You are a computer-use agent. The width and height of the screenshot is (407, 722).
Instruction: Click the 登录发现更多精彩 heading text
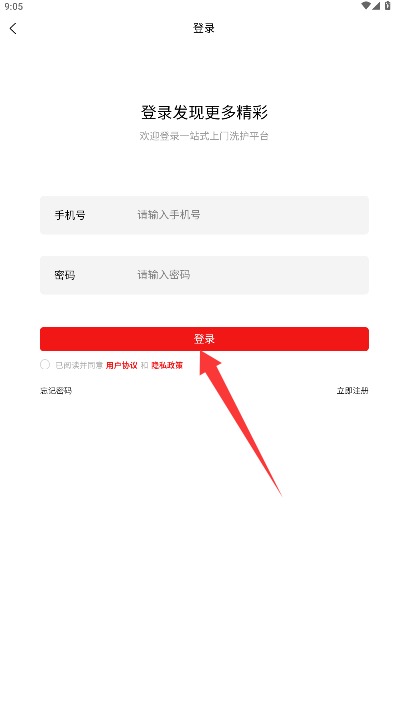[x=204, y=112]
